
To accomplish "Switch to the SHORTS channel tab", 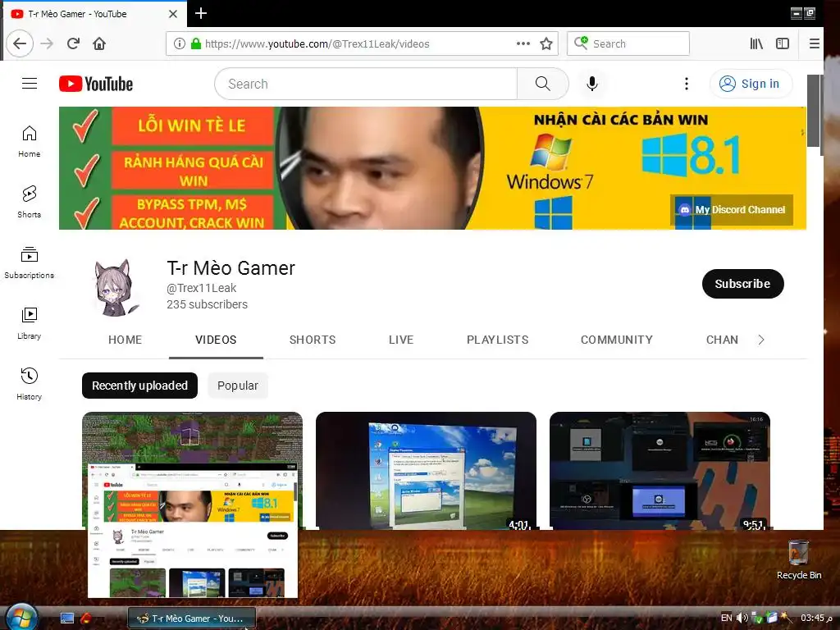I will (x=313, y=340).
